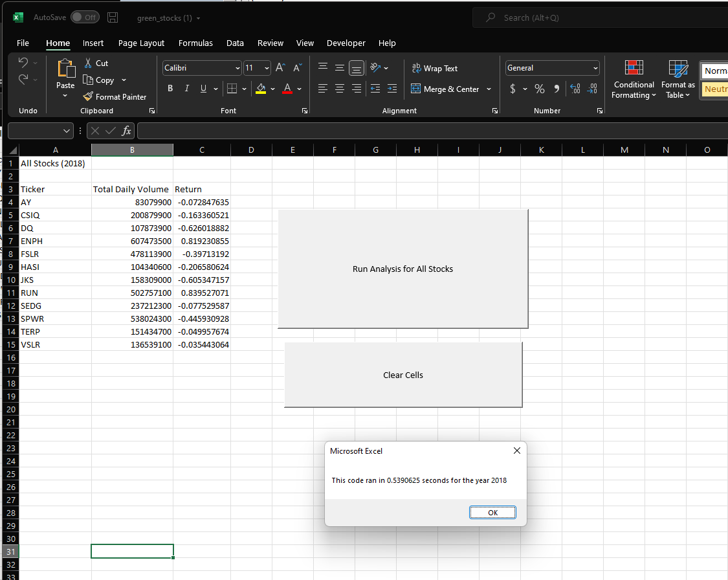728x580 pixels.
Task: Select column B header
Action: (132, 150)
